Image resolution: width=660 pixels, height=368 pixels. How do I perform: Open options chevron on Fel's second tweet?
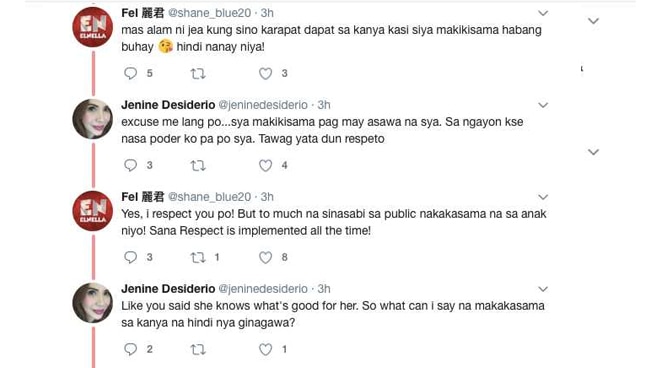(543, 197)
